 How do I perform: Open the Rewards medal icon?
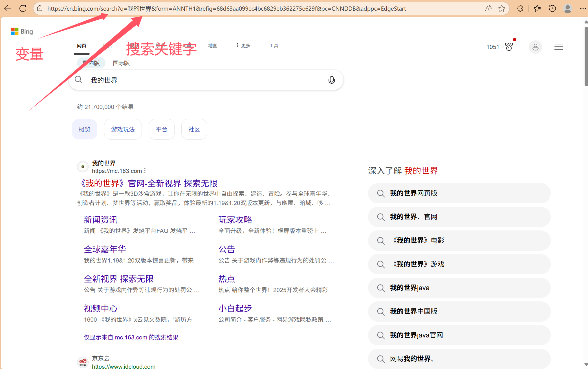click(x=509, y=46)
